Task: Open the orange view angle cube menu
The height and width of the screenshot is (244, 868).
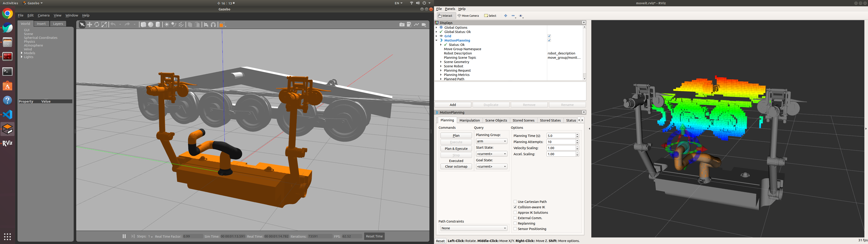Action: (222, 25)
